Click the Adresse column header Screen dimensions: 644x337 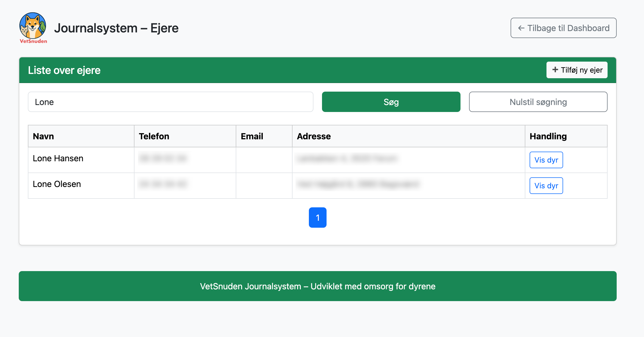pyautogui.click(x=409, y=136)
